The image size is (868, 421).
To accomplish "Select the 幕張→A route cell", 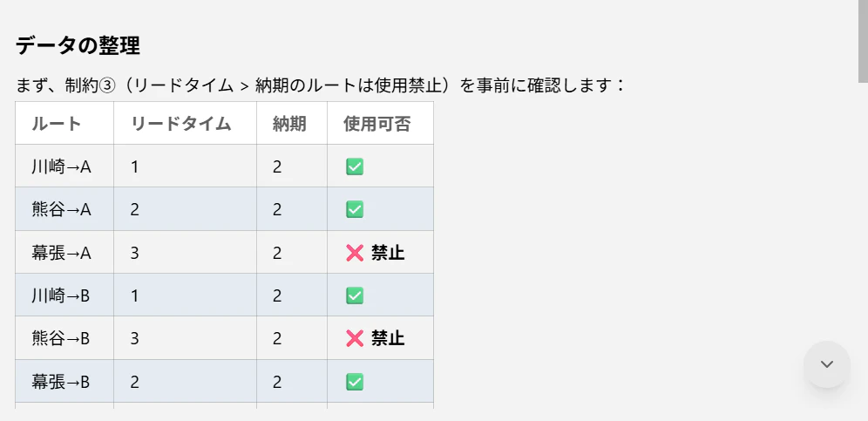I will click(64, 253).
